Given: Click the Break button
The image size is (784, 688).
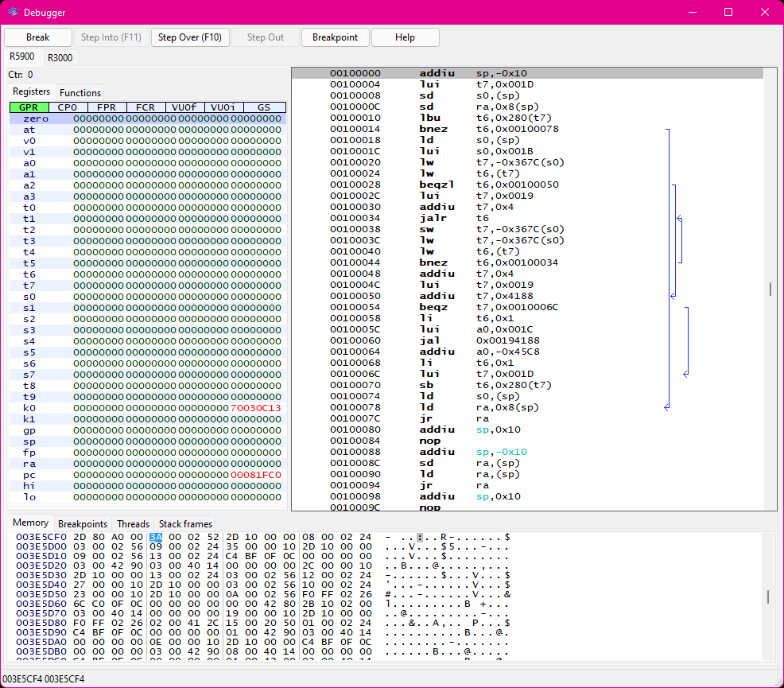Looking at the screenshot, I should (x=37, y=37).
